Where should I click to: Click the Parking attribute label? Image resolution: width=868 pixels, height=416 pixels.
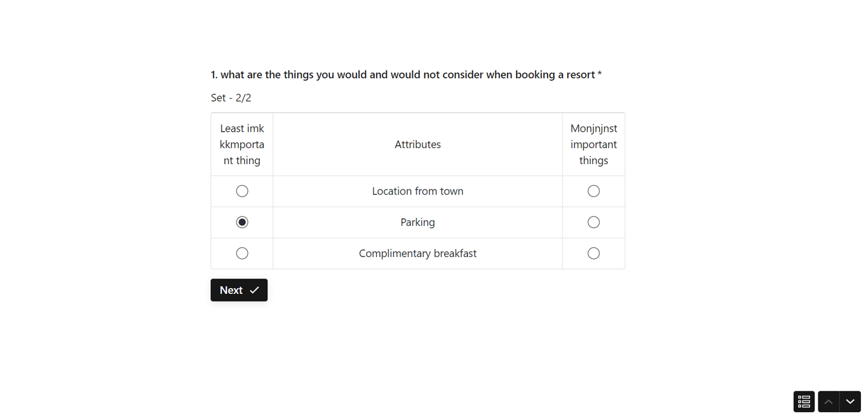[417, 222]
